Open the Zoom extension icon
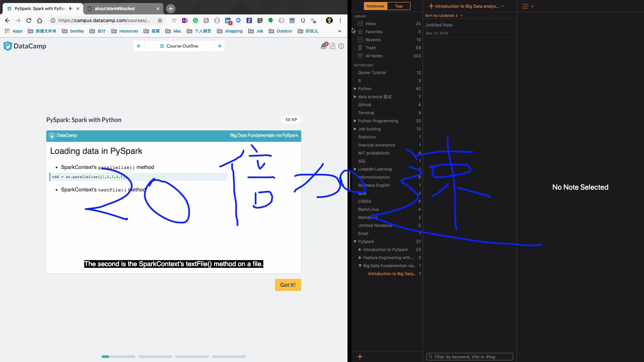The image size is (644, 362). point(238,20)
